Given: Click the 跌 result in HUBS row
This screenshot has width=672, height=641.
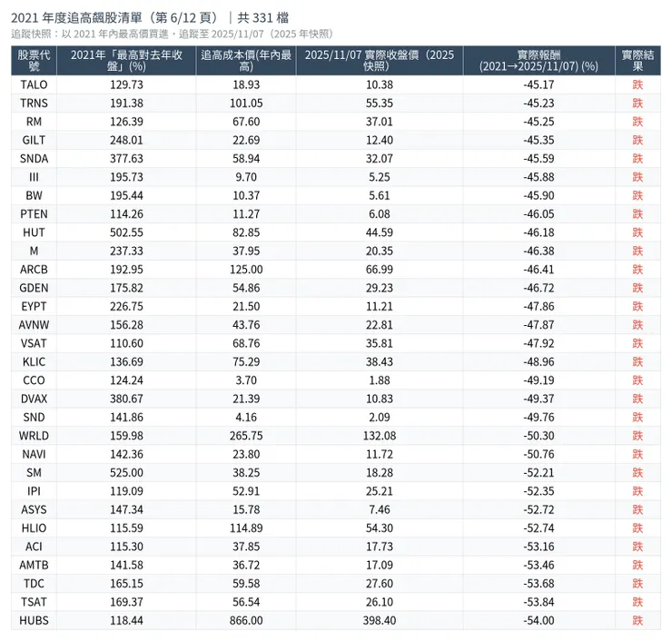Looking at the screenshot, I should (x=637, y=620).
